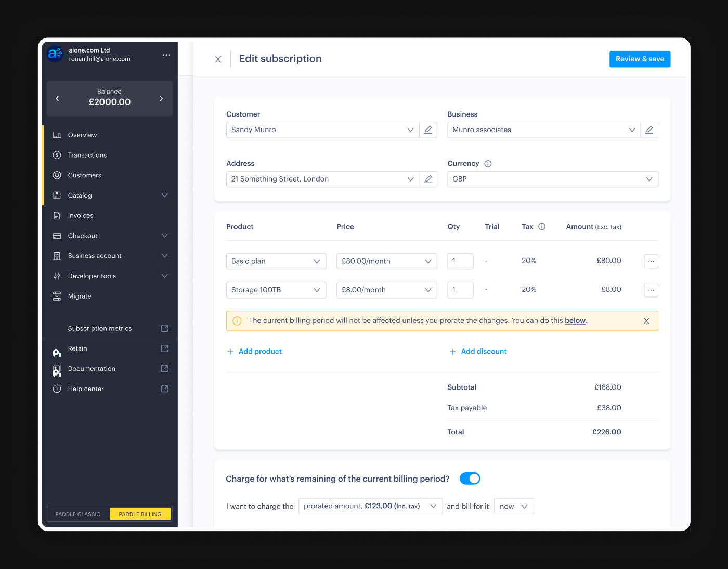728x569 pixels.
Task: Open the Customers page
Action: 84,175
